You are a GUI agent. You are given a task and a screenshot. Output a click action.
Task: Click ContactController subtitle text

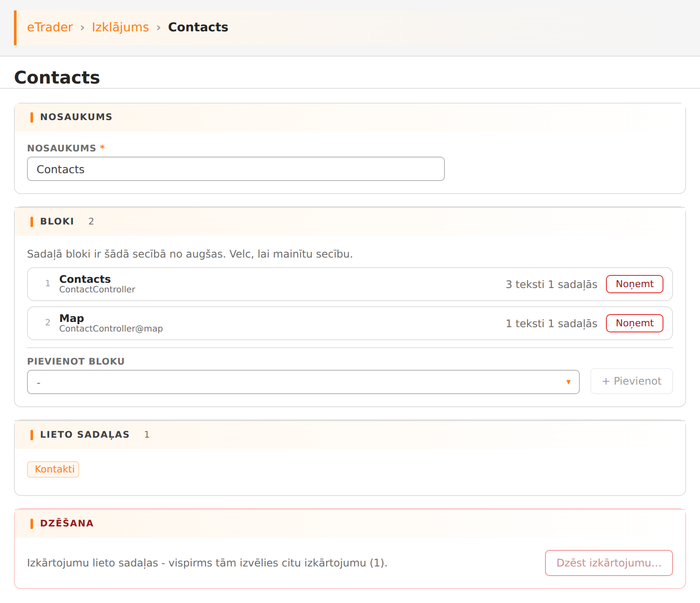(x=97, y=289)
